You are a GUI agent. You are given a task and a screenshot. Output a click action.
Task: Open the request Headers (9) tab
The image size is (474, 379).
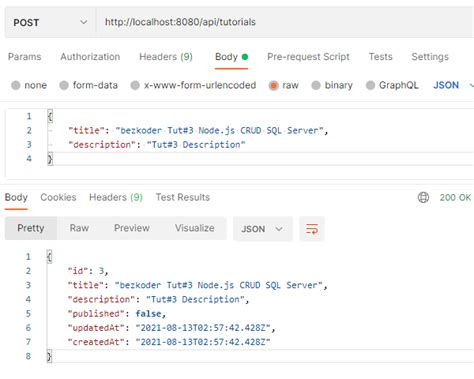166,57
